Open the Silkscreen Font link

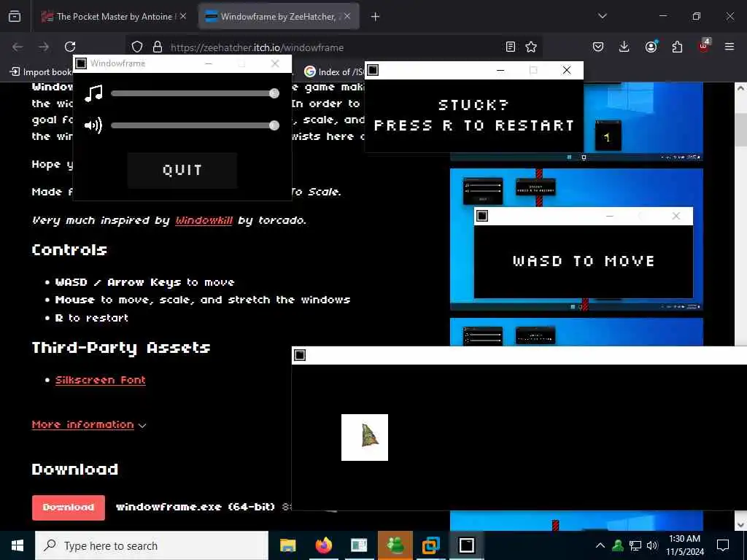[101, 380]
